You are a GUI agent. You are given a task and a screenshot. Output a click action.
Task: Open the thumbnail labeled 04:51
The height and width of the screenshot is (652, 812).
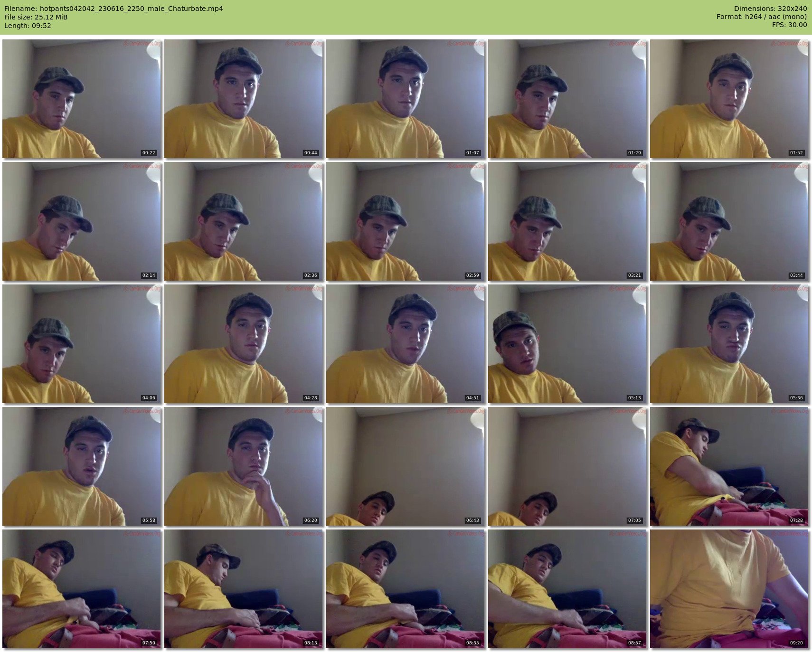tap(406, 344)
